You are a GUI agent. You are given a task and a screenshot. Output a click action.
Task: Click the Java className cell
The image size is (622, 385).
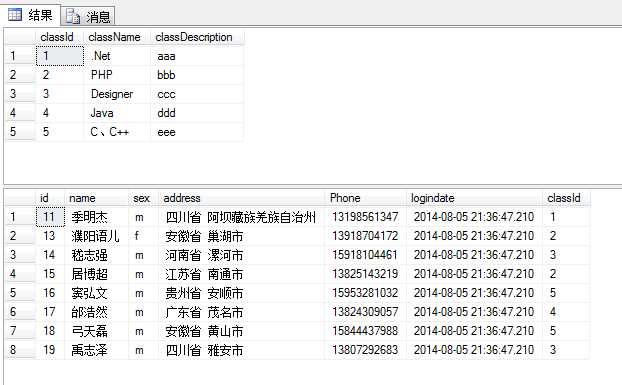(117, 113)
